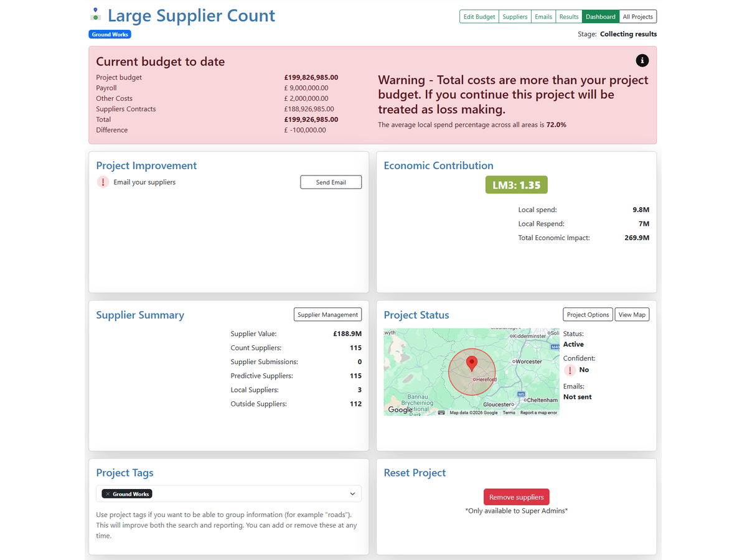Remove Ground Works tag with its x icon
This screenshot has height=560, width=747.
[108, 494]
